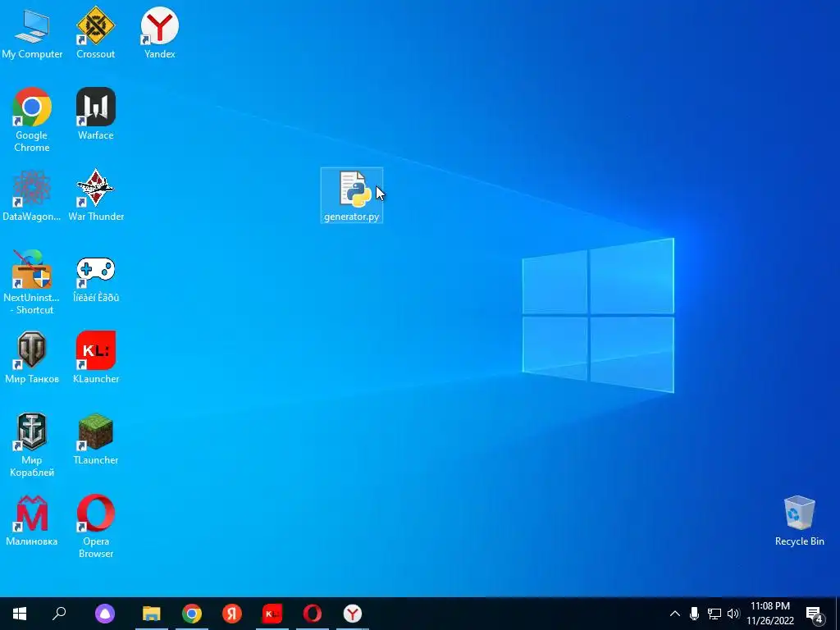Viewport: 840px width, 630px height.
Task: Open the notification center with 4 alerts
Action: (815, 614)
